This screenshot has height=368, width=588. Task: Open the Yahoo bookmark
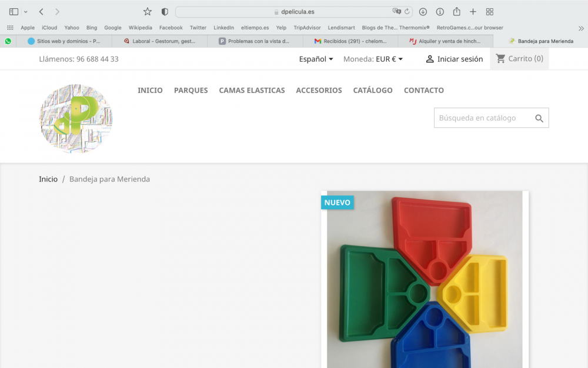pyautogui.click(x=72, y=28)
